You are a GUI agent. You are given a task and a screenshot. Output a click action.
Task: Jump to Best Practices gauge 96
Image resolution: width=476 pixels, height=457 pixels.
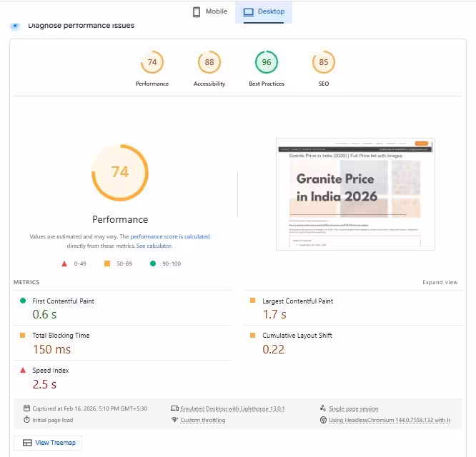pyautogui.click(x=267, y=69)
